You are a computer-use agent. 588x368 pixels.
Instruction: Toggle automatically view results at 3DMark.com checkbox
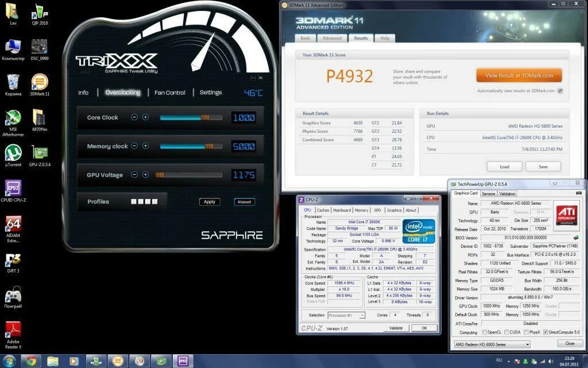point(560,91)
